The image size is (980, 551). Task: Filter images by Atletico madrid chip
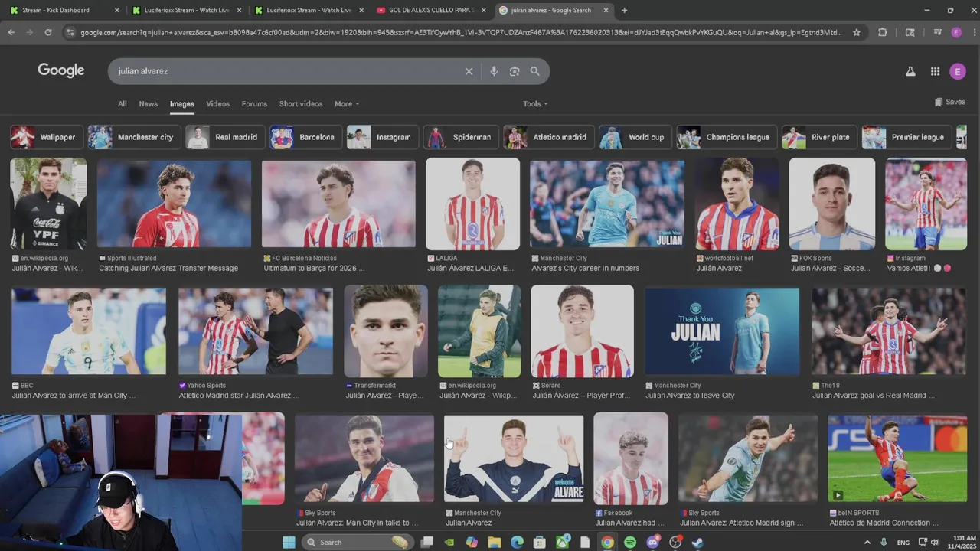point(548,137)
